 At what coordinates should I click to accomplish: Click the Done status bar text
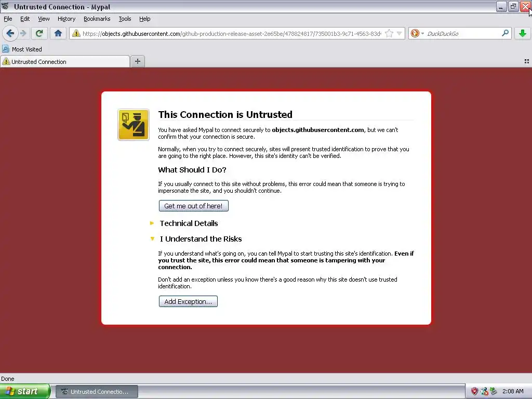click(x=7, y=379)
